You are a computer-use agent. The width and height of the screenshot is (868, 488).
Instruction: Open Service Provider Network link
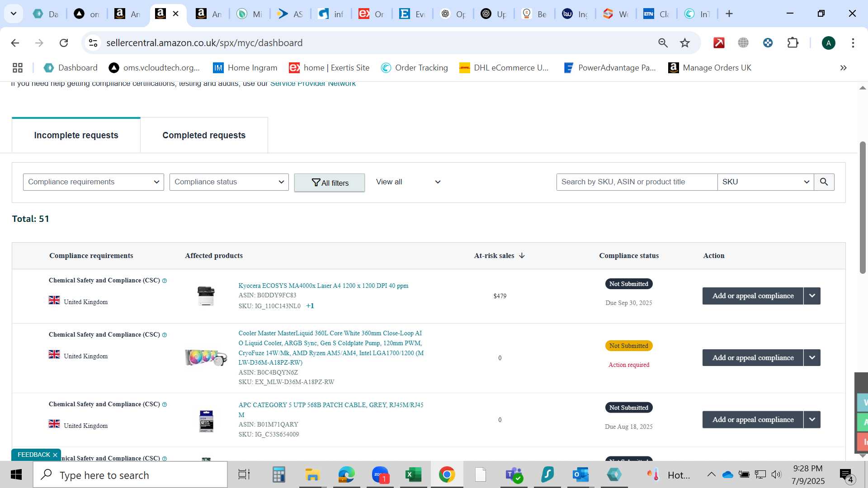313,84
